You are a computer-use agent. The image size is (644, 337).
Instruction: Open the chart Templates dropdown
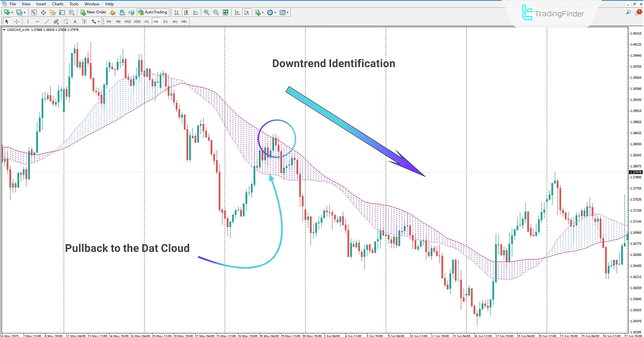pyautogui.click(x=288, y=12)
